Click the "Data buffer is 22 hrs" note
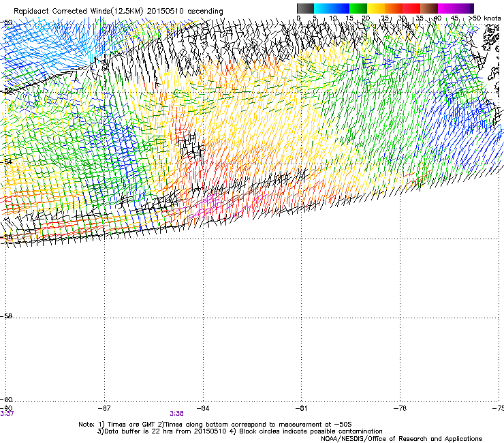Viewport: 504px width, 443px height. (140, 431)
